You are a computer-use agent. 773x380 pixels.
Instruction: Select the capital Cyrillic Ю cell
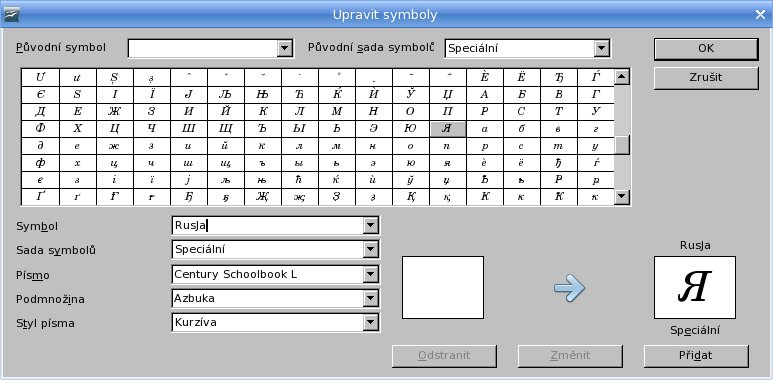(x=411, y=129)
